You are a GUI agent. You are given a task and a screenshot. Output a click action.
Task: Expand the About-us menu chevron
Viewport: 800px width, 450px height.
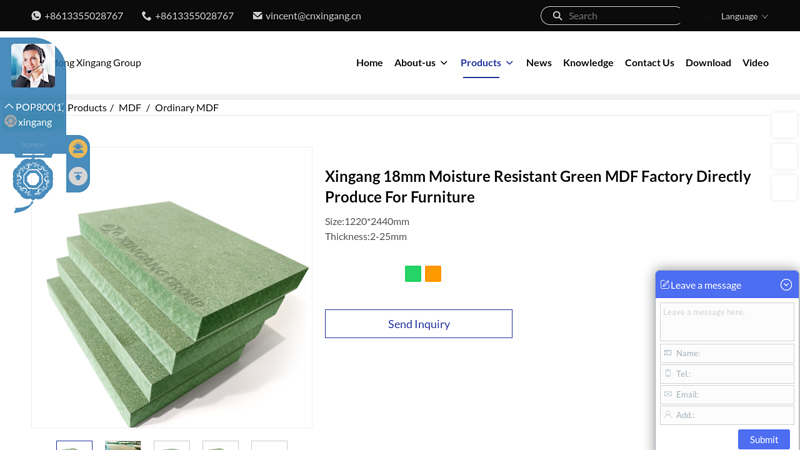point(444,63)
